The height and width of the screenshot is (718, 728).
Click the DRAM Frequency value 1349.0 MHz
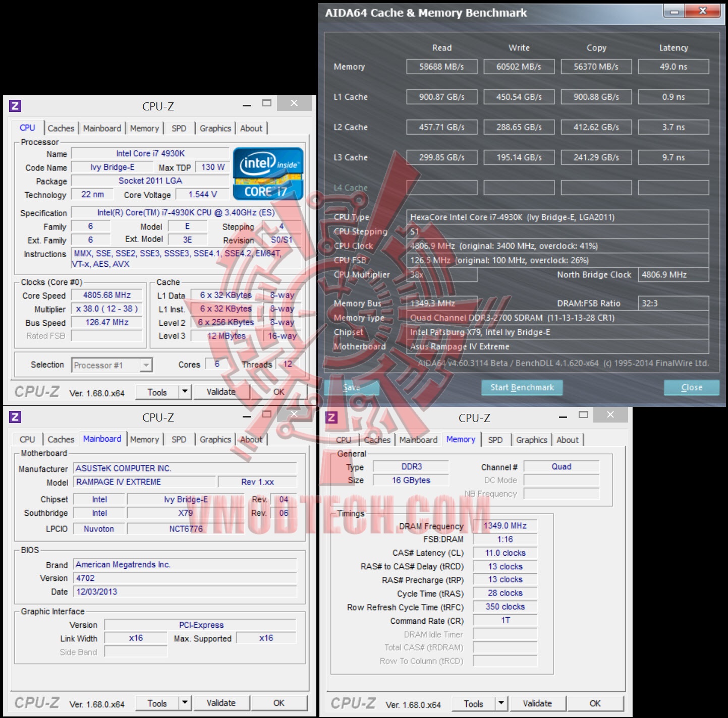click(505, 526)
